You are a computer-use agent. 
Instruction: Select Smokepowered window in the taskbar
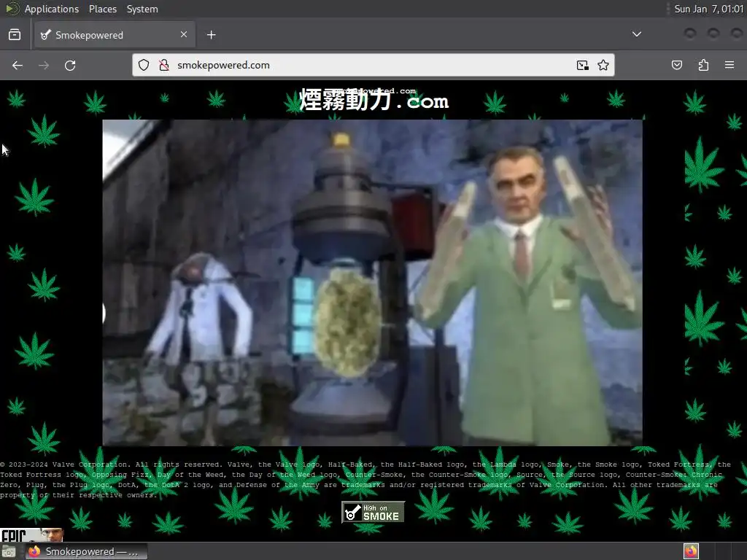coord(86,551)
